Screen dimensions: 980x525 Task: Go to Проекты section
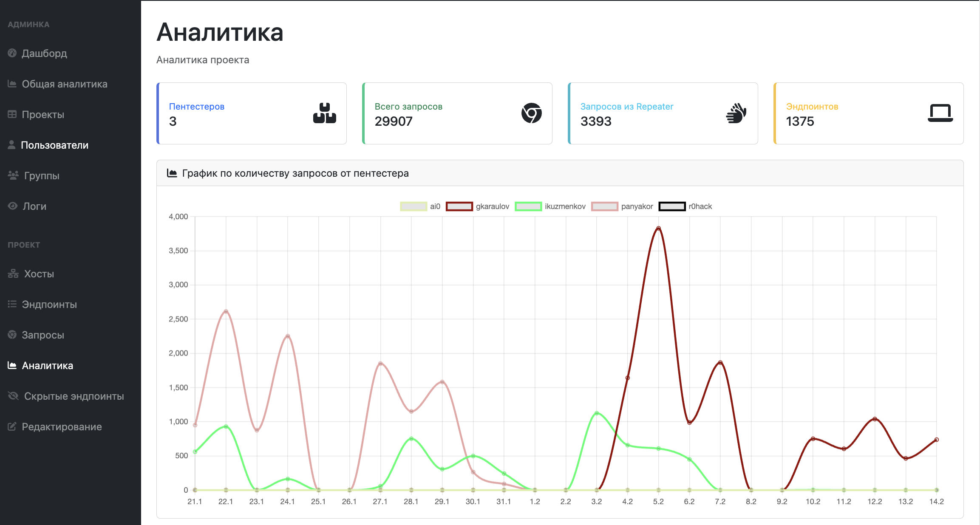click(x=43, y=114)
